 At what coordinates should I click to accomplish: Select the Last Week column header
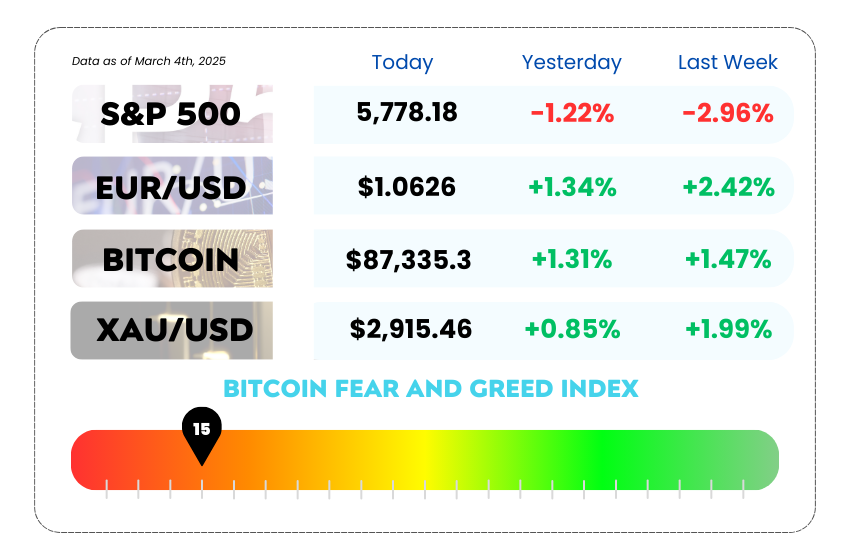coord(727,62)
